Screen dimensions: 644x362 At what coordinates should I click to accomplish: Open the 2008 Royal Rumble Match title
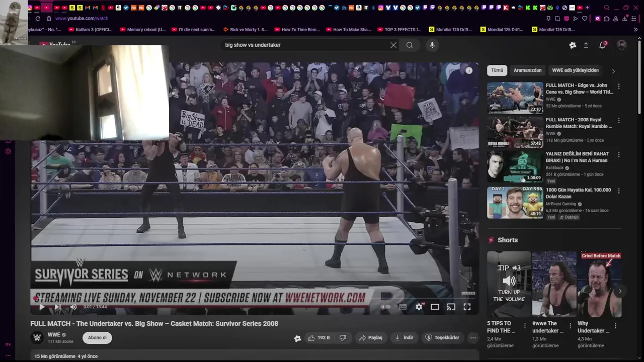579,123
